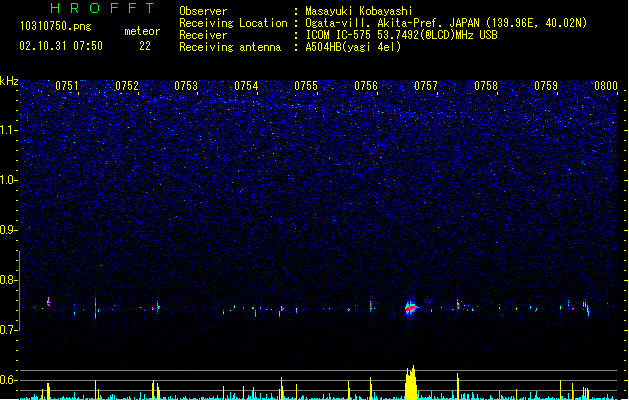Viewport: 629px width, 400px height.
Task: Click the kHz axis unit label
Action: click(x=9, y=81)
